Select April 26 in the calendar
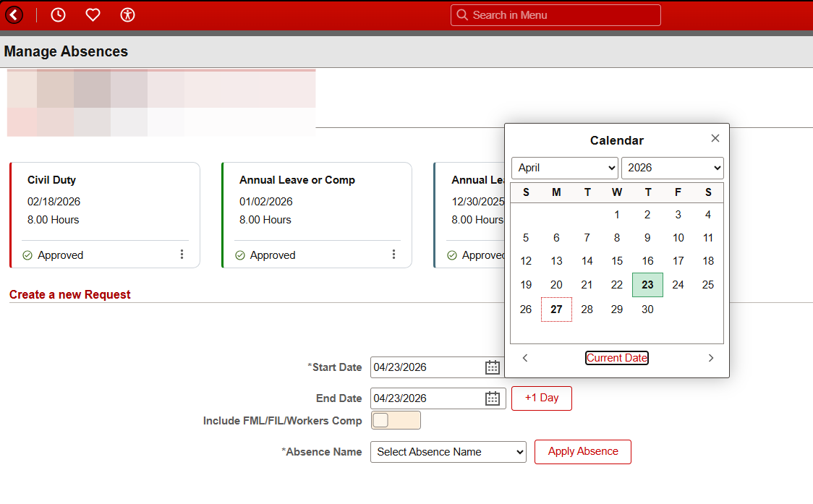813x504 pixels. pyautogui.click(x=526, y=309)
